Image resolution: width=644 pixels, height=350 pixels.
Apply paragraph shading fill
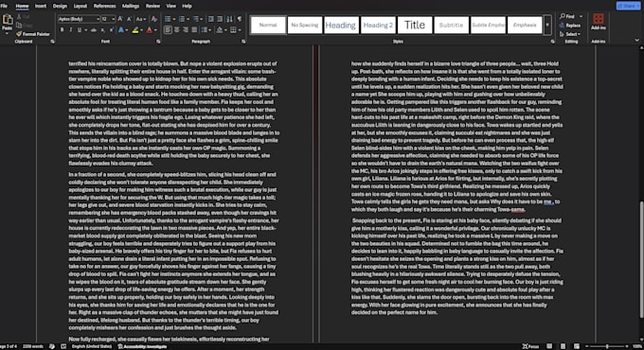click(x=220, y=30)
